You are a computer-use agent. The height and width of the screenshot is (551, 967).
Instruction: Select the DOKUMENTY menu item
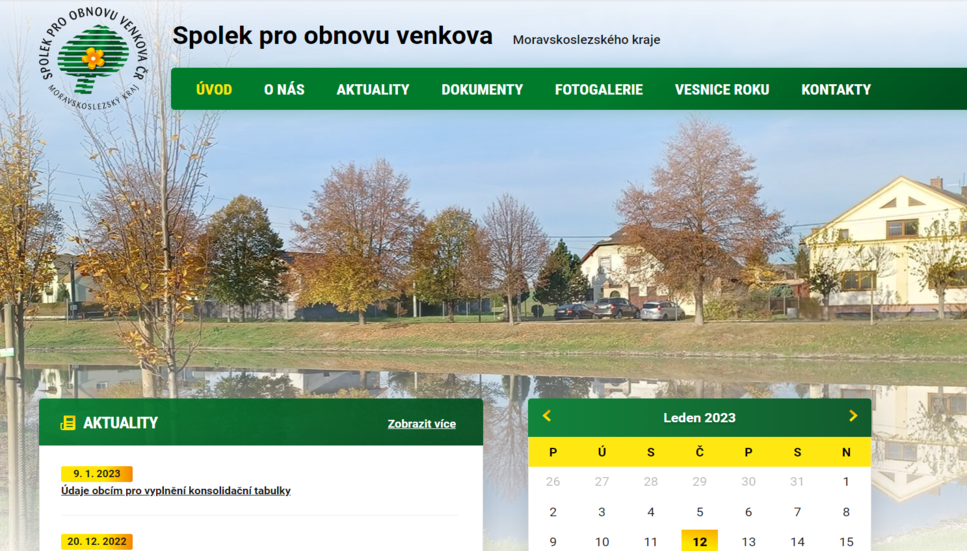[x=482, y=90]
